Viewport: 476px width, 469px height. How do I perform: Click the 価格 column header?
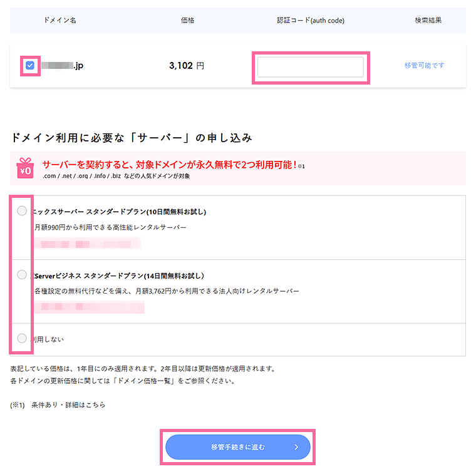pyautogui.click(x=187, y=20)
